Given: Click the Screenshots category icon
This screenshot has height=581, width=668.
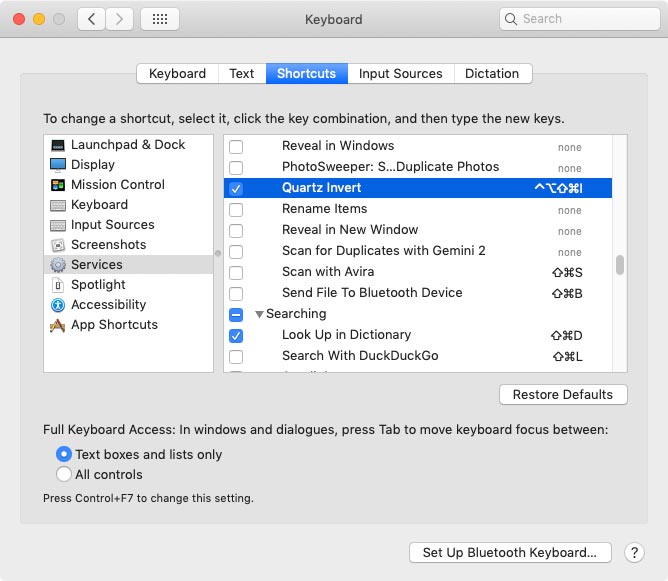Looking at the screenshot, I should point(58,245).
